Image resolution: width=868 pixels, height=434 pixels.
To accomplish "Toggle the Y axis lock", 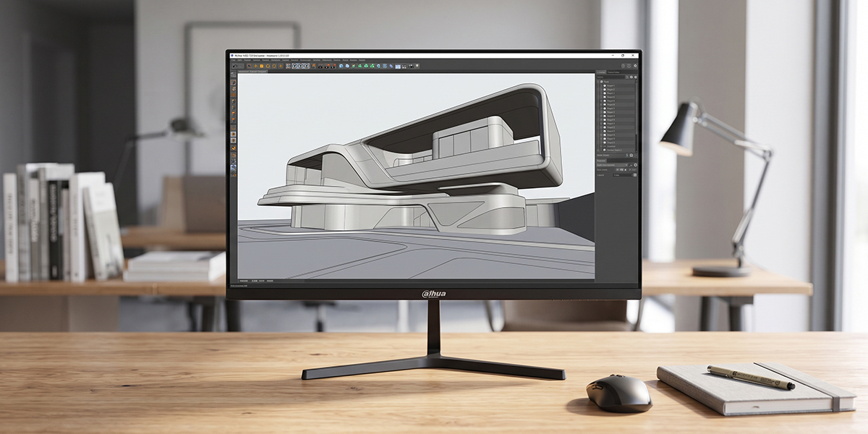I will (301, 66).
